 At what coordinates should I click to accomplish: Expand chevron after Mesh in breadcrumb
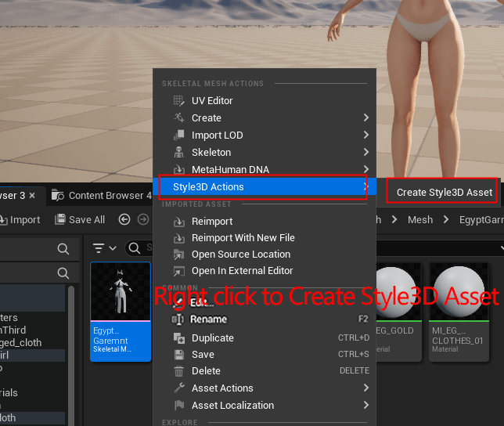446,219
